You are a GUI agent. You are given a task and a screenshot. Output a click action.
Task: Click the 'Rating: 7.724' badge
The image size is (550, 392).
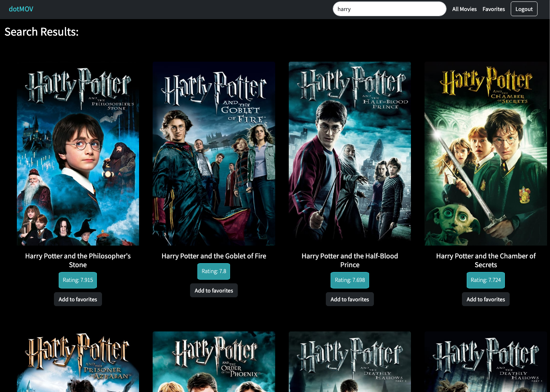point(486,280)
